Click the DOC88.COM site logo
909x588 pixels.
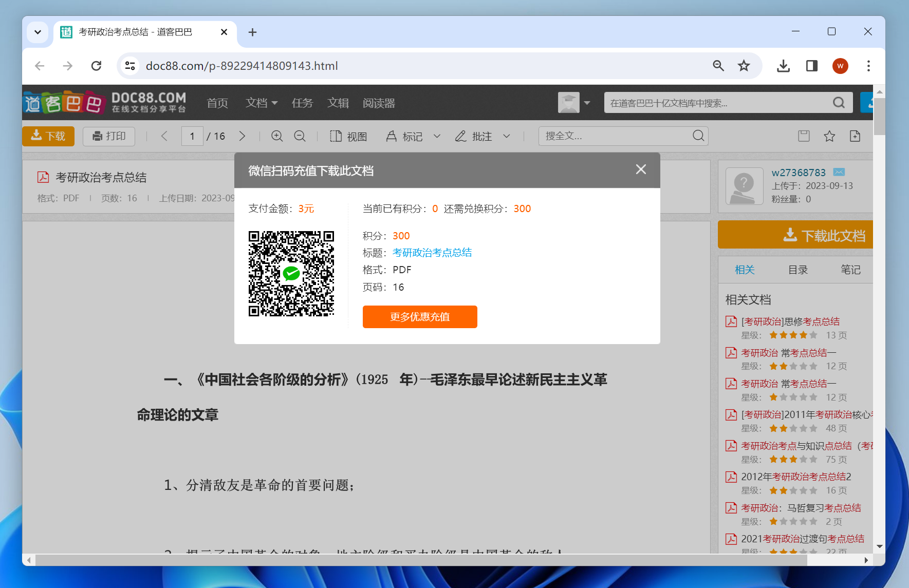105,103
